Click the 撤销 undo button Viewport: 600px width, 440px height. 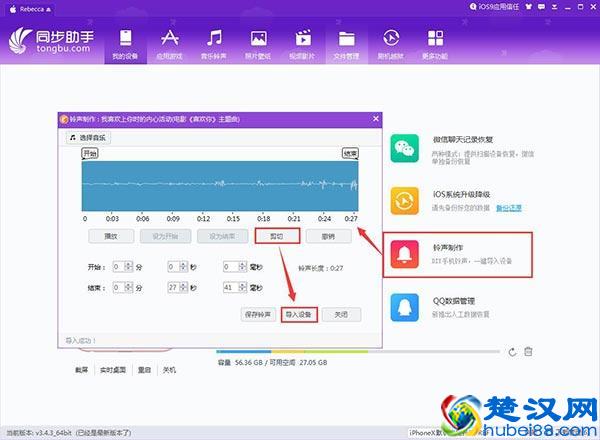click(328, 236)
